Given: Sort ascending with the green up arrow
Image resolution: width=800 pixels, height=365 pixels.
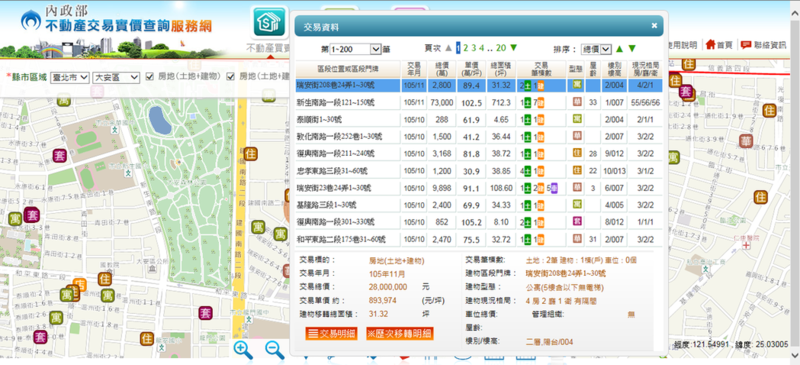Looking at the screenshot, I should (x=619, y=49).
